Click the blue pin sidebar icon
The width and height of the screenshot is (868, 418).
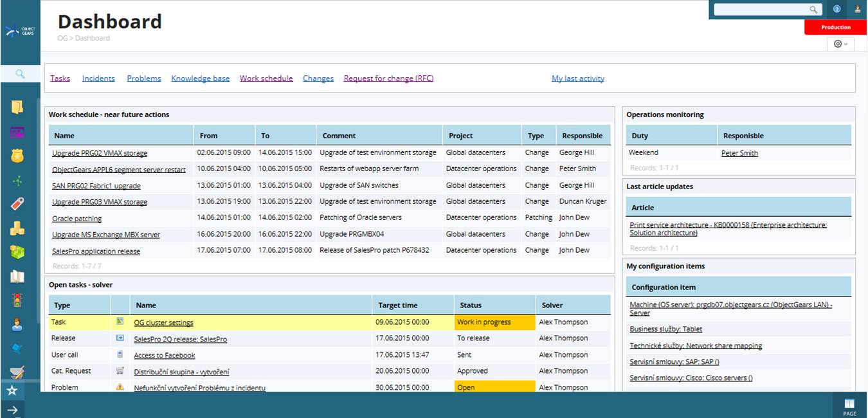[x=17, y=349]
